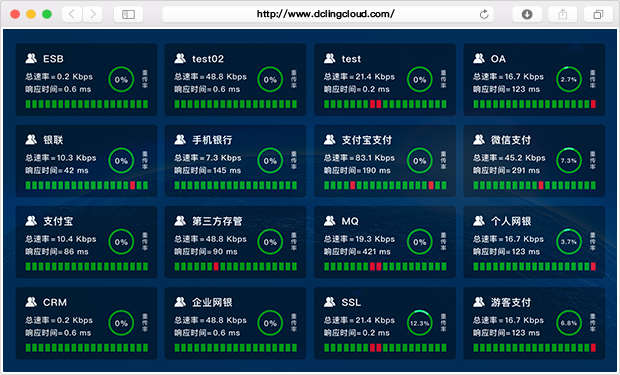Viewport: 620px width, 375px height.
Task: Click the users icon on the 游客支付 card
Action: point(479,302)
